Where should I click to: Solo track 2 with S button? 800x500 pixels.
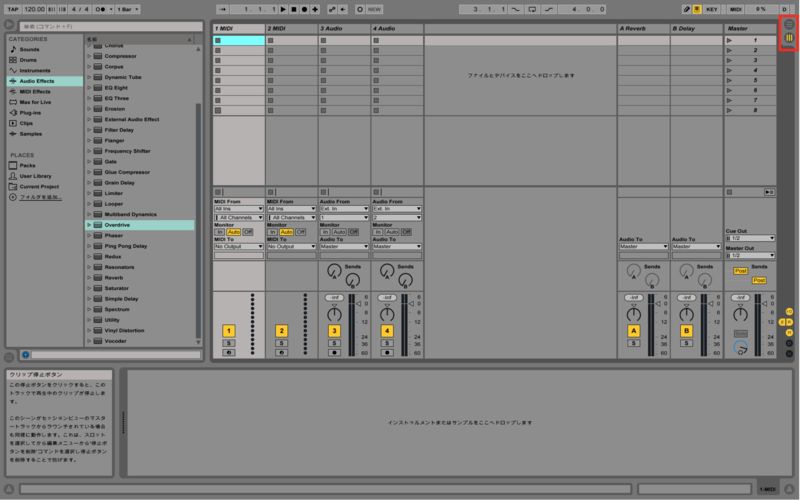click(x=281, y=343)
